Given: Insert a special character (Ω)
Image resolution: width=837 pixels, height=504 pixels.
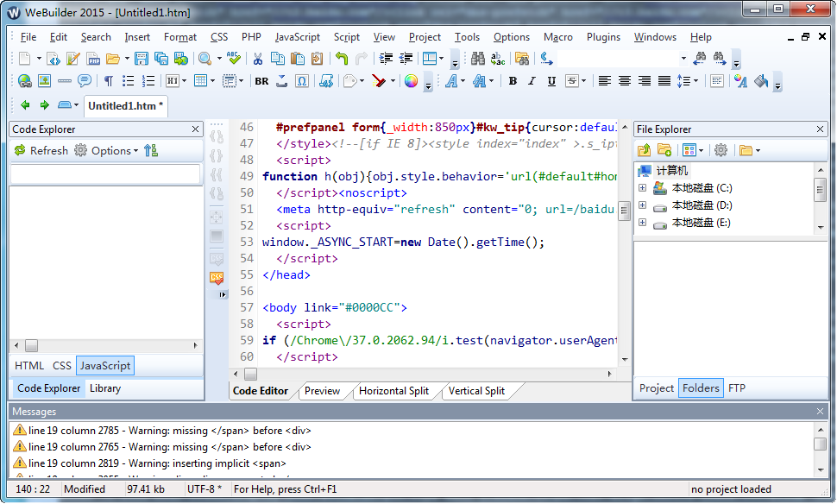Looking at the screenshot, I should click(302, 80).
